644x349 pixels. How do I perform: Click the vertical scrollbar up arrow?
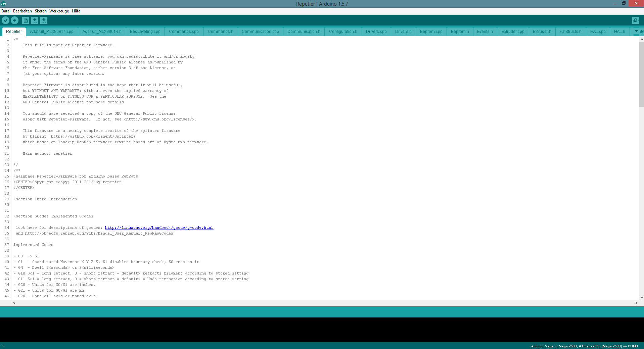coord(641,39)
